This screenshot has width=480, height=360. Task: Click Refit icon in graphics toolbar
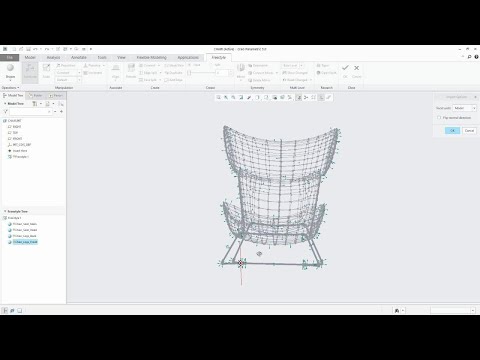click(219, 97)
